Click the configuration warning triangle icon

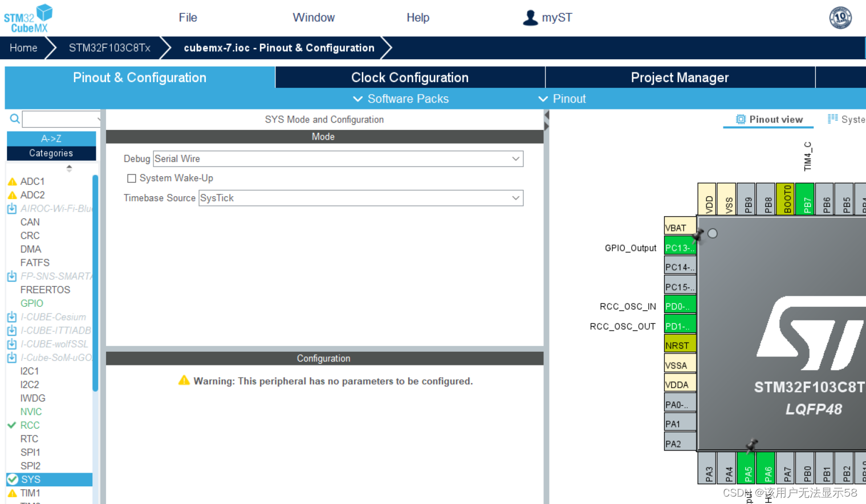point(184,380)
